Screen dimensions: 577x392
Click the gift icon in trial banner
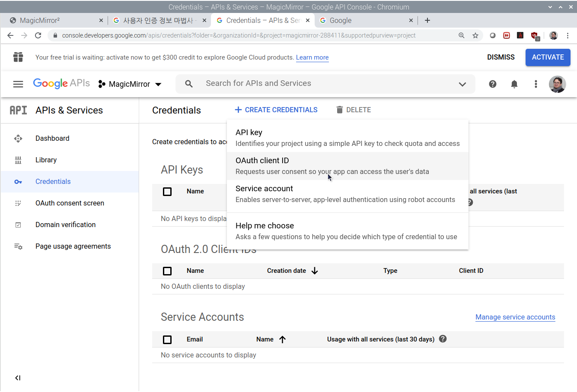click(18, 57)
